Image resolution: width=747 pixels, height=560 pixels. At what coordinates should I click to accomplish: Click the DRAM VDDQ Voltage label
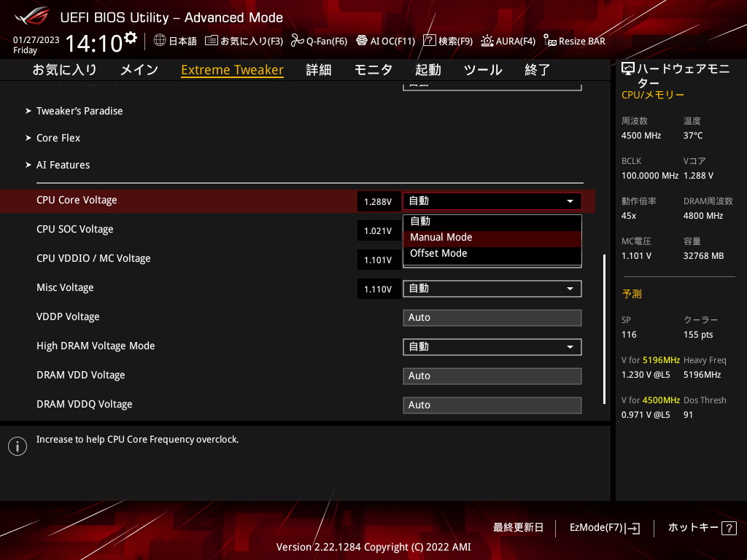(x=85, y=404)
